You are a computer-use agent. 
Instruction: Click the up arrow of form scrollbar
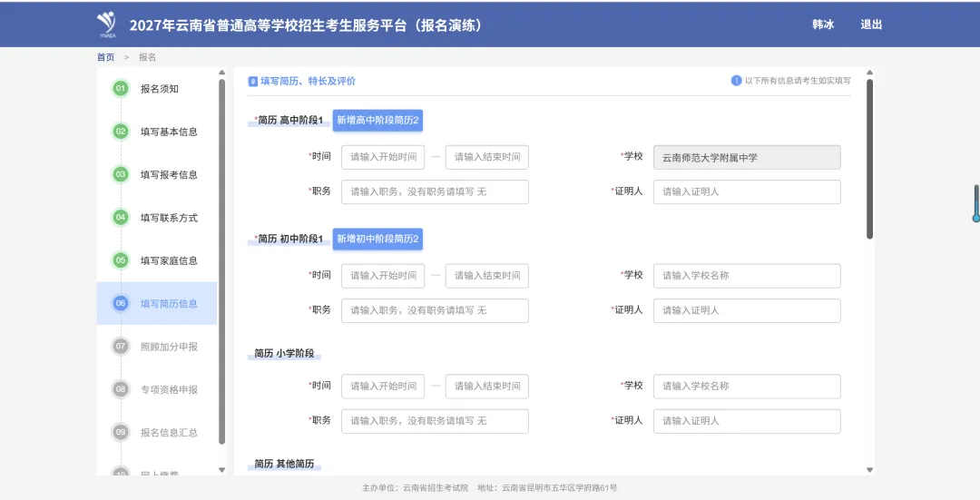click(x=869, y=73)
